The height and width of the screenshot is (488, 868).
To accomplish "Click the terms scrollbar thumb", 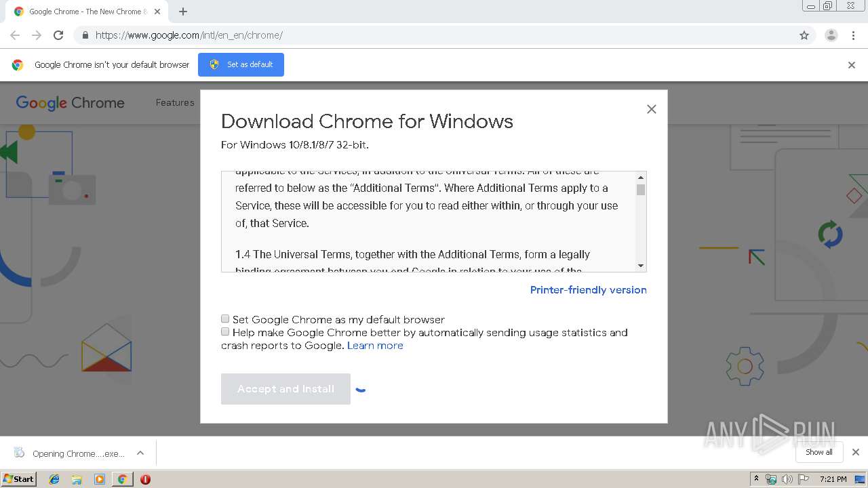I will click(x=641, y=189).
